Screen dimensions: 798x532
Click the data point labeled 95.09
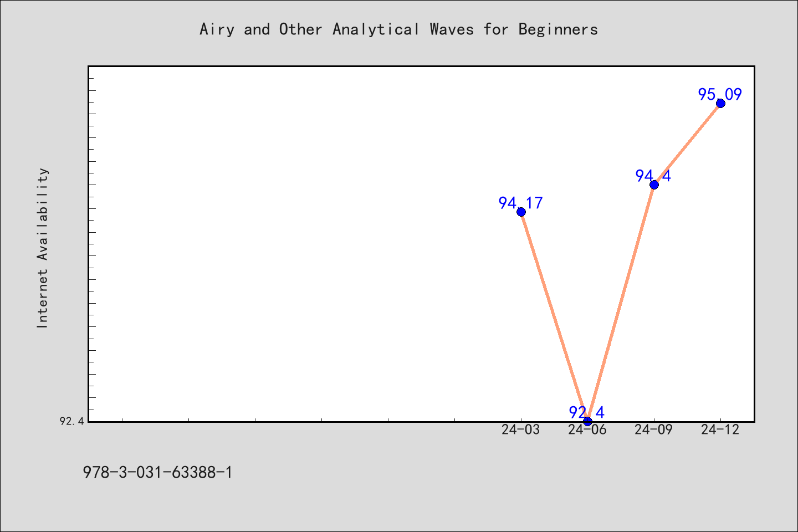(720, 103)
